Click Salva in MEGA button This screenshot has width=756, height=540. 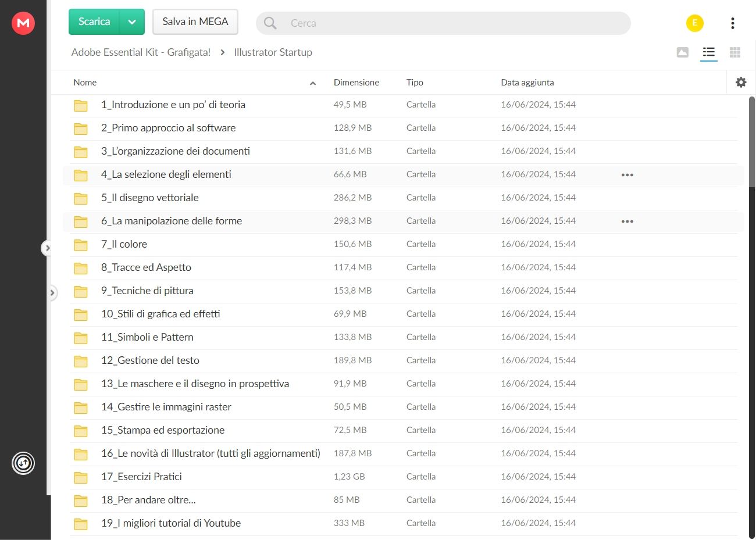pos(195,22)
